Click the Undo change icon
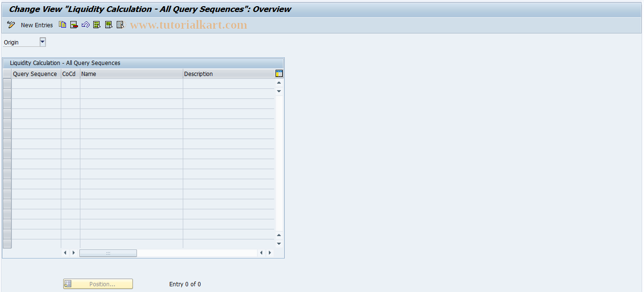Image resolution: width=644 pixels, height=292 pixels. coord(86,25)
